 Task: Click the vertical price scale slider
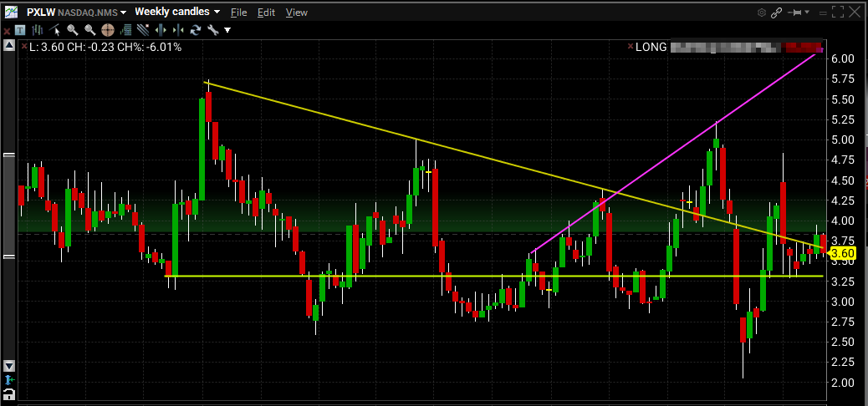9,206
